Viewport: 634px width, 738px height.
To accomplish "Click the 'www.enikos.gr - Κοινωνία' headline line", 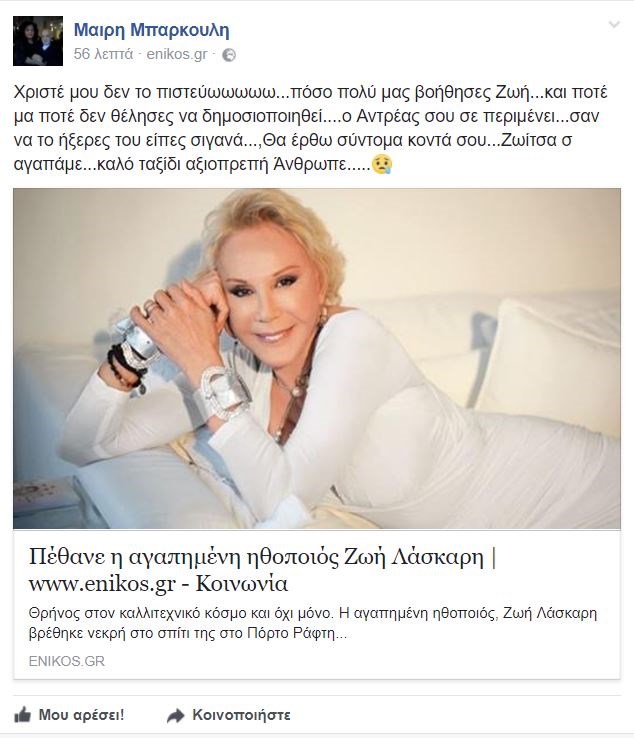I will [x=158, y=584].
